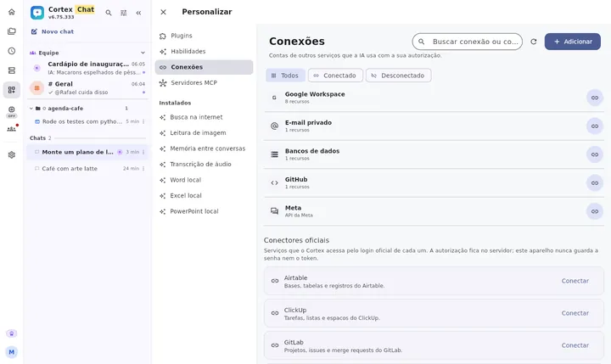The height and width of the screenshot is (364, 611).
Task: Open the team icon with red notification dot
Action: (12, 129)
